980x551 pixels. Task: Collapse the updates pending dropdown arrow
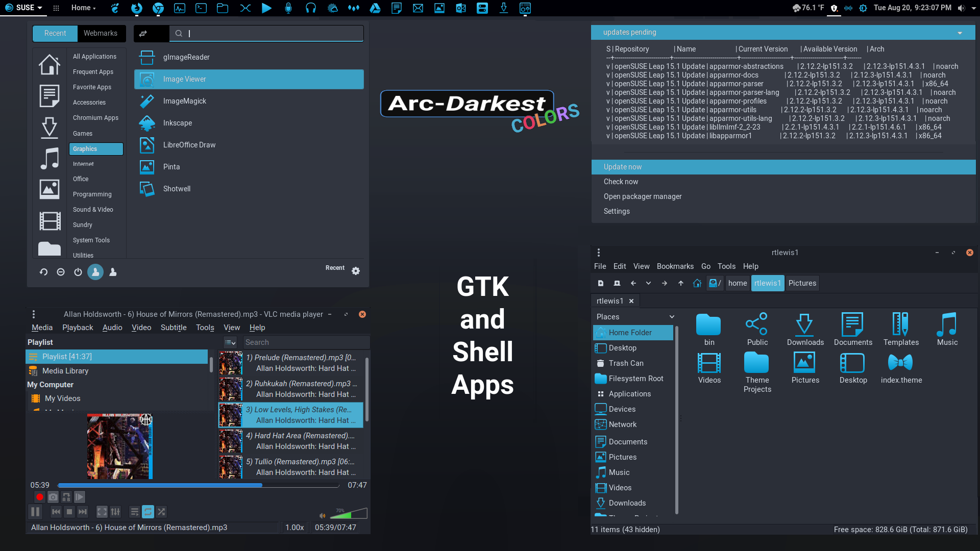tap(960, 33)
